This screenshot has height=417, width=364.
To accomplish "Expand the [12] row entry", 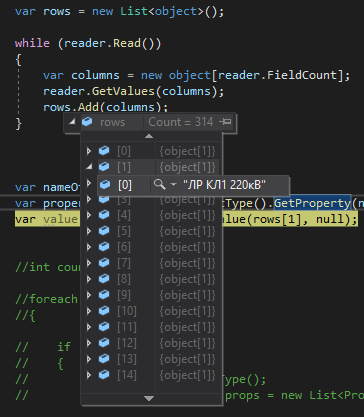I will point(89,343).
